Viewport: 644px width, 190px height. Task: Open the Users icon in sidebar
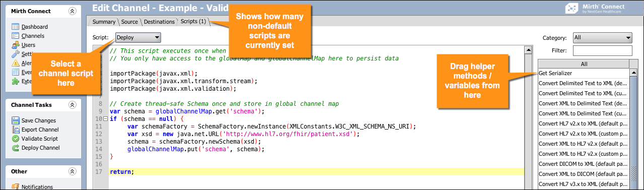[15, 45]
